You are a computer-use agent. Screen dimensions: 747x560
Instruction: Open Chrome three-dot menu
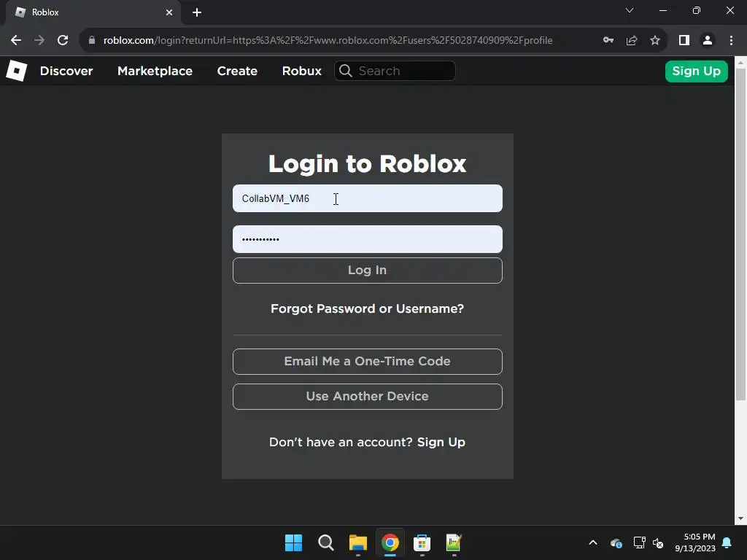pyautogui.click(x=731, y=41)
